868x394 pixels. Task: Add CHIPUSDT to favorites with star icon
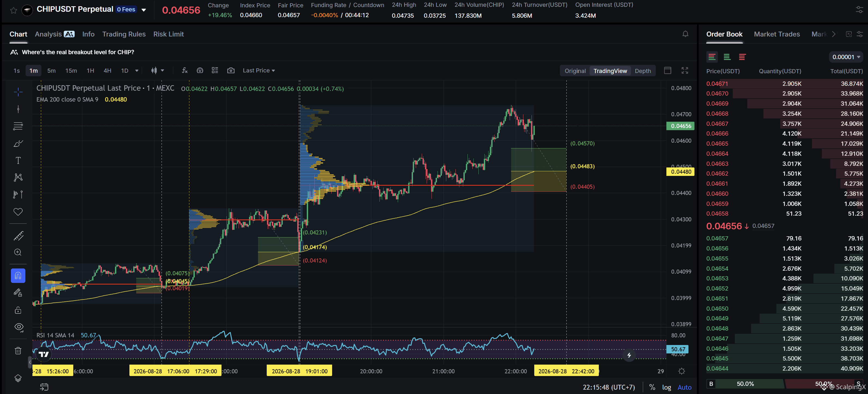coord(13,10)
